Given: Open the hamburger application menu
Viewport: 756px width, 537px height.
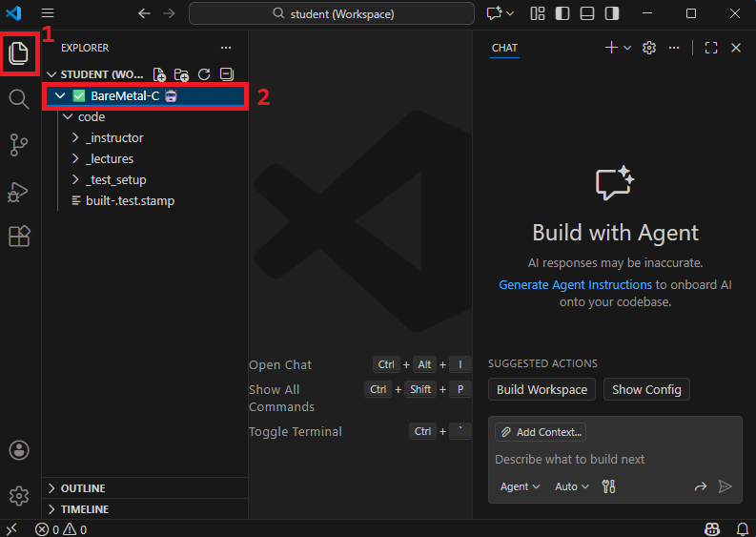Looking at the screenshot, I should pos(48,13).
